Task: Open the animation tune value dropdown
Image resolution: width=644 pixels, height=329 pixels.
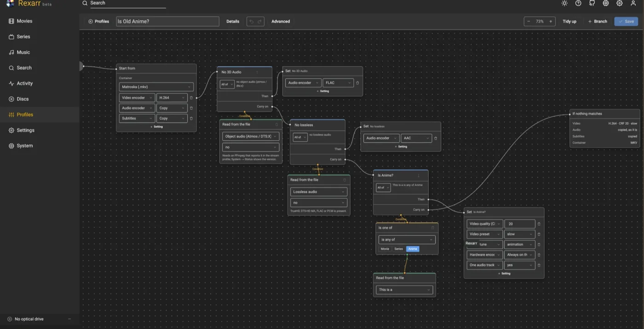Action: click(x=520, y=244)
